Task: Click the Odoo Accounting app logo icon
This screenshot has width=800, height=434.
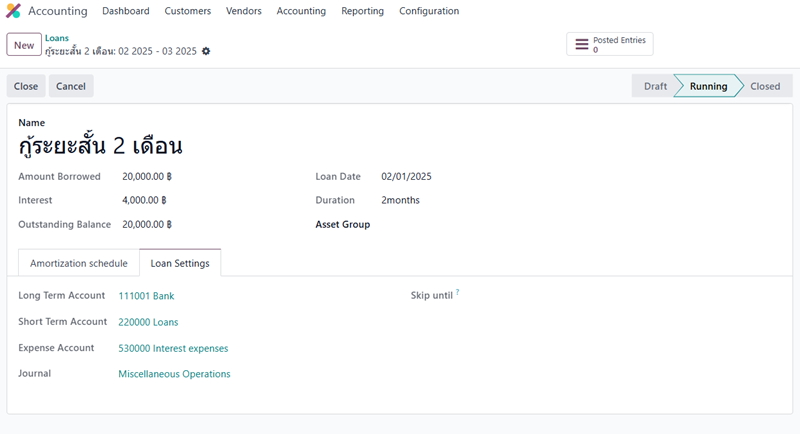Action: (x=14, y=11)
